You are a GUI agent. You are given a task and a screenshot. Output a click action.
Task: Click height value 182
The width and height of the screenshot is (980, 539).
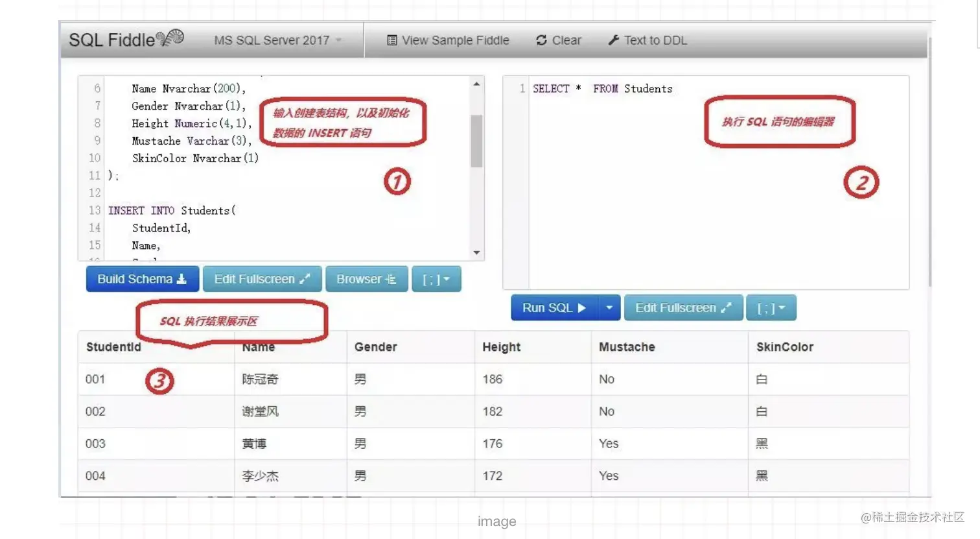click(x=493, y=412)
